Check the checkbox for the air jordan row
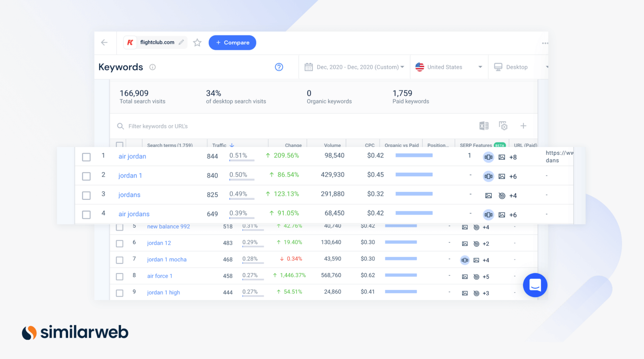644x359 pixels. click(86, 157)
